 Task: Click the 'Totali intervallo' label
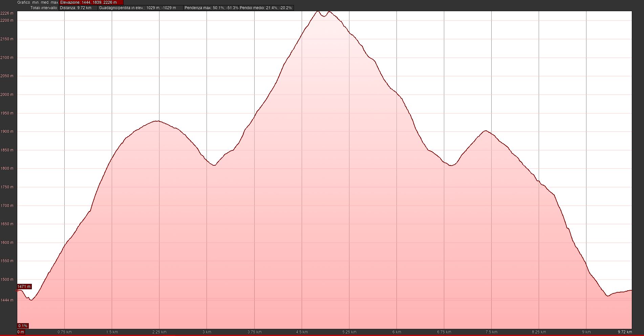[x=44, y=8]
